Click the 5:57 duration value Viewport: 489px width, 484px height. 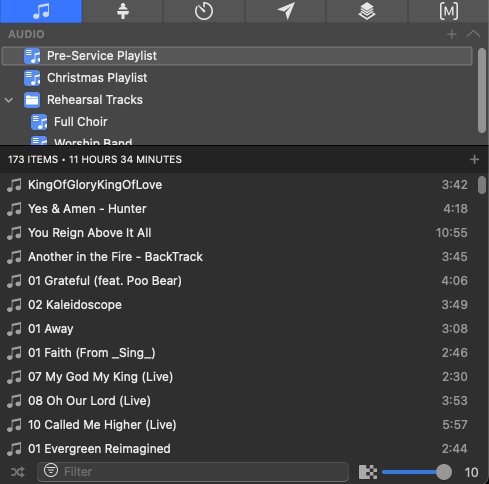455,425
